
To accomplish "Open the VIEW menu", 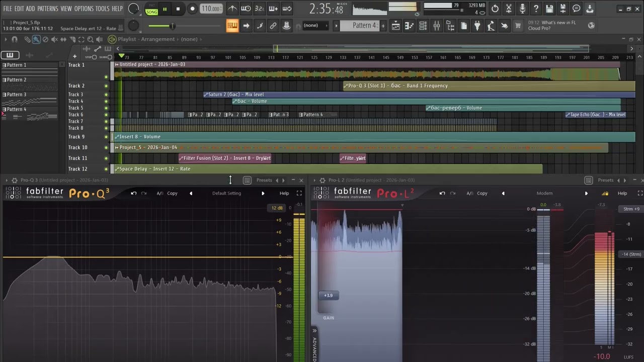I will (x=66, y=9).
